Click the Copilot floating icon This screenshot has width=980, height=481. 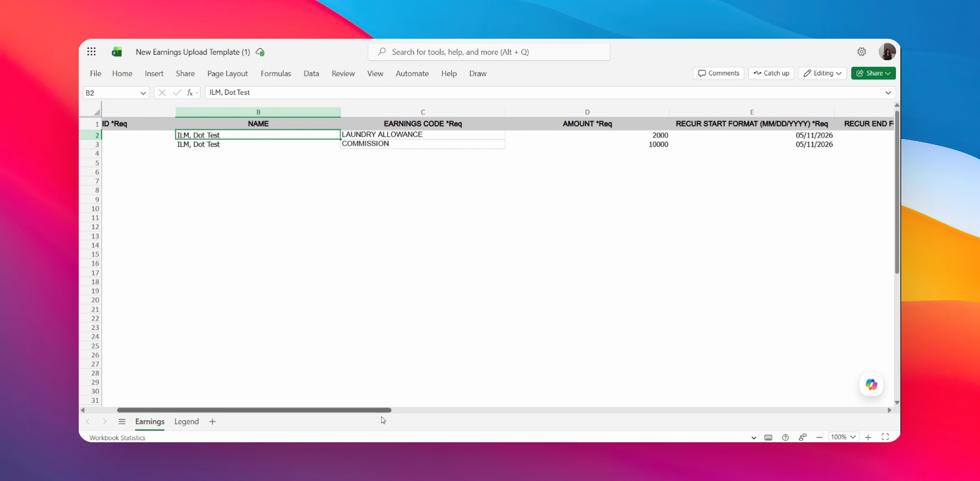coord(871,384)
